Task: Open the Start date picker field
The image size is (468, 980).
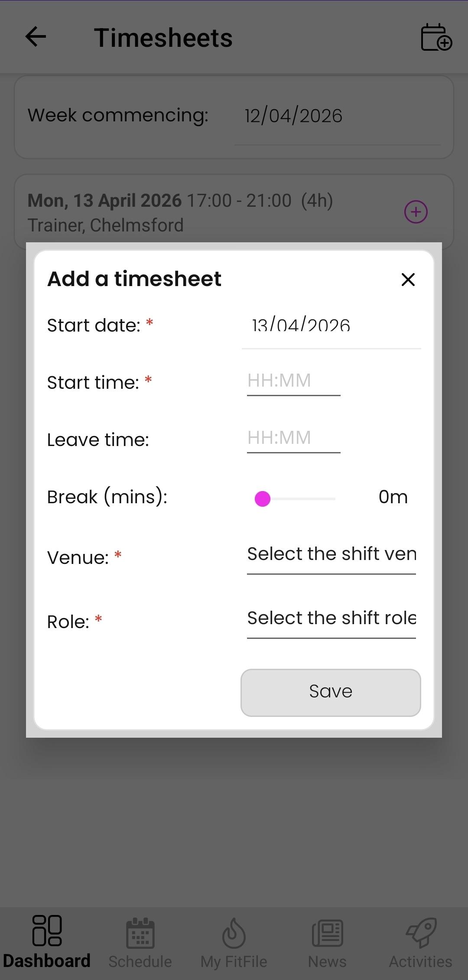Action: pos(331,327)
